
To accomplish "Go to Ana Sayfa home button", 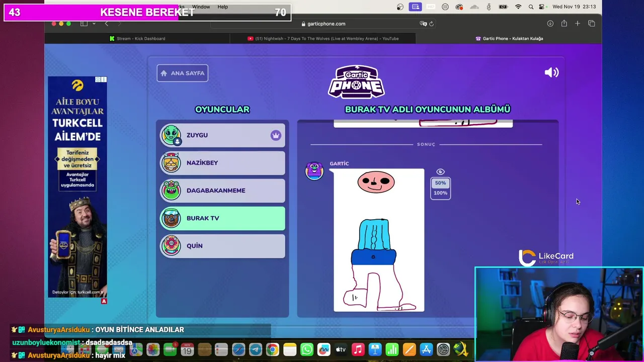I will click(x=182, y=73).
